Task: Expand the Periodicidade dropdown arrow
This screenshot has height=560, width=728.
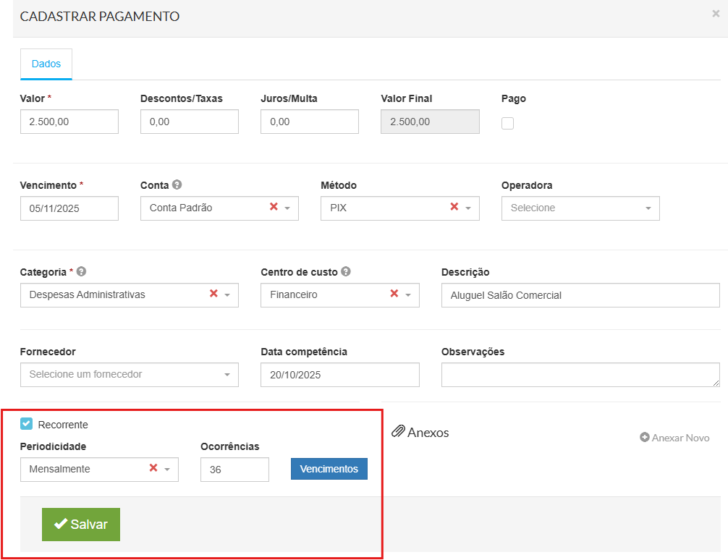Action: click(x=167, y=470)
